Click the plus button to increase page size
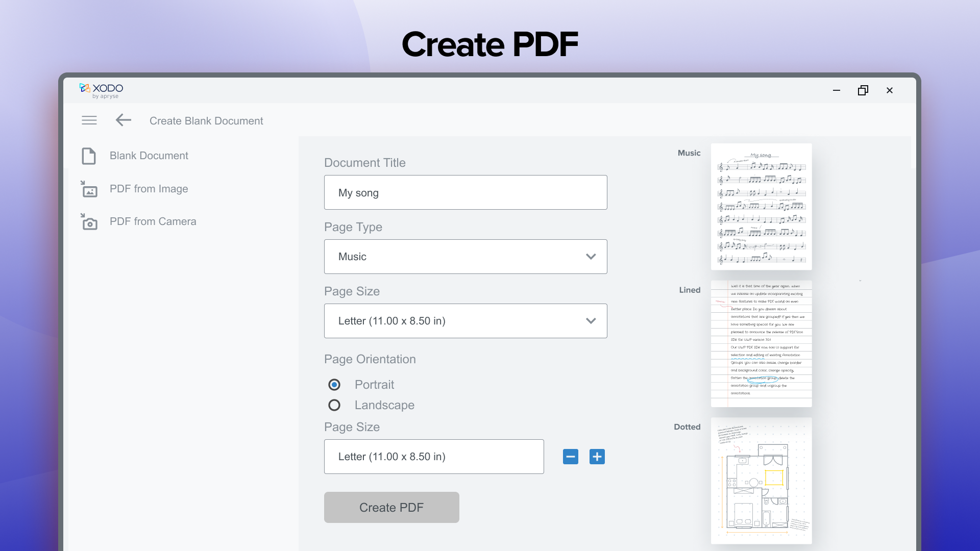Image resolution: width=980 pixels, height=551 pixels. tap(597, 457)
